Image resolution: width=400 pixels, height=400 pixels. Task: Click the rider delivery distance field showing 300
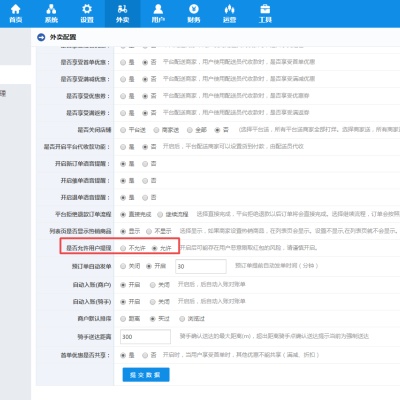click(145, 337)
